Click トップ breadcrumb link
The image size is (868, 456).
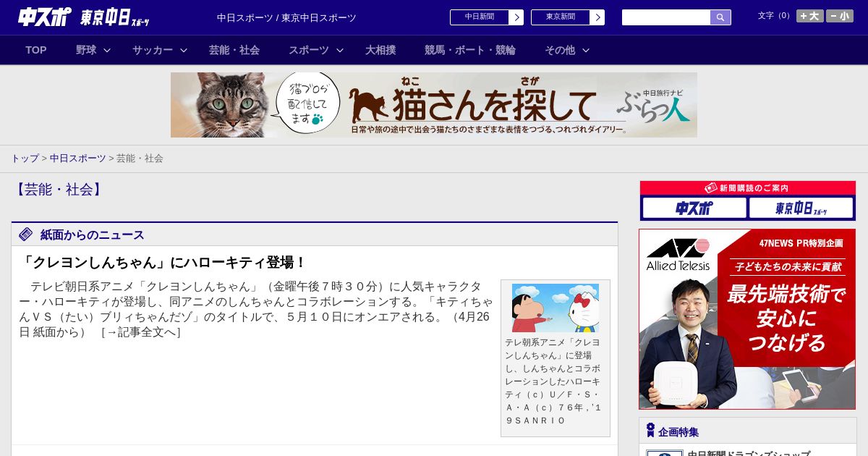[x=25, y=159]
